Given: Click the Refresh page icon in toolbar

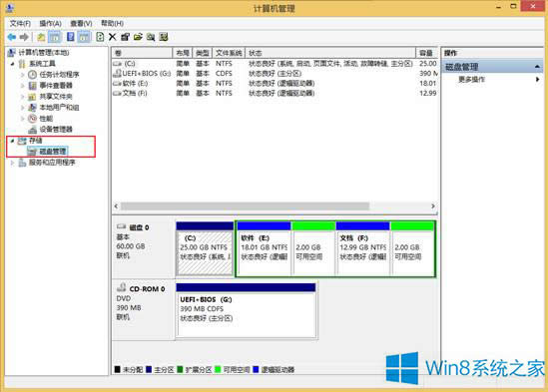Looking at the screenshot, I should pyautogui.click(x=100, y=37).
